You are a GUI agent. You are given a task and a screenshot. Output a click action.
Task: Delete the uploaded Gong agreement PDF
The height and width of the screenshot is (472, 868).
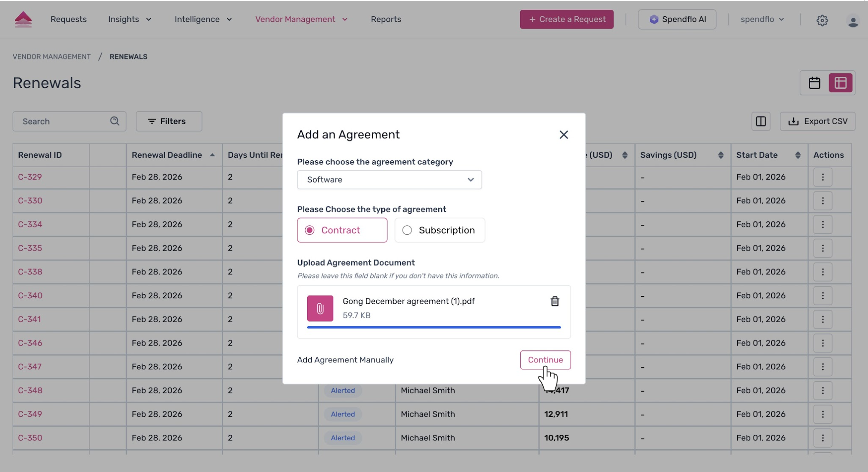point(555,302)
